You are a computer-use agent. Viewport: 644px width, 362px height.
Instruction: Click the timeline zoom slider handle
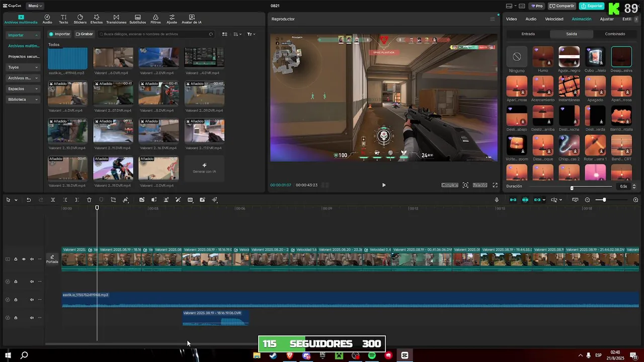point(604,200)
